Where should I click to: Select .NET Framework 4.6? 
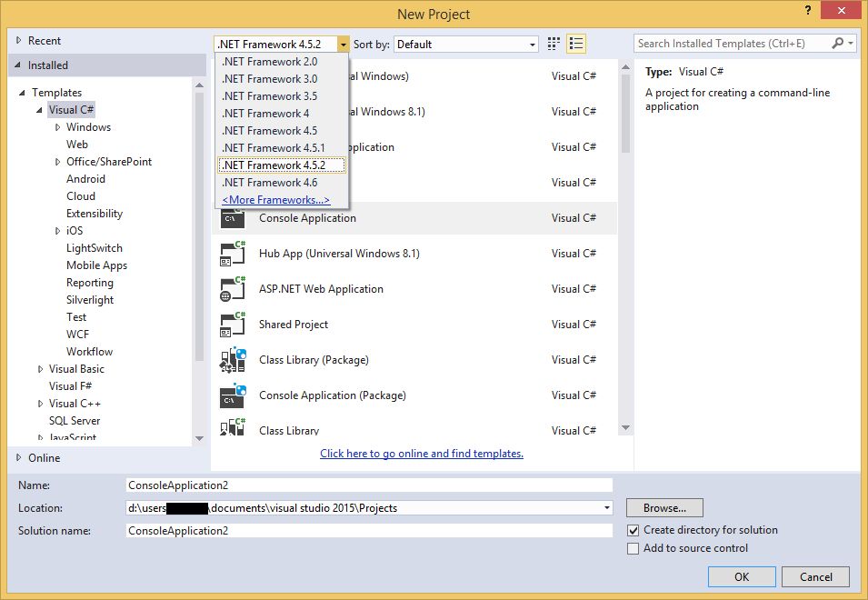point(282,182)
